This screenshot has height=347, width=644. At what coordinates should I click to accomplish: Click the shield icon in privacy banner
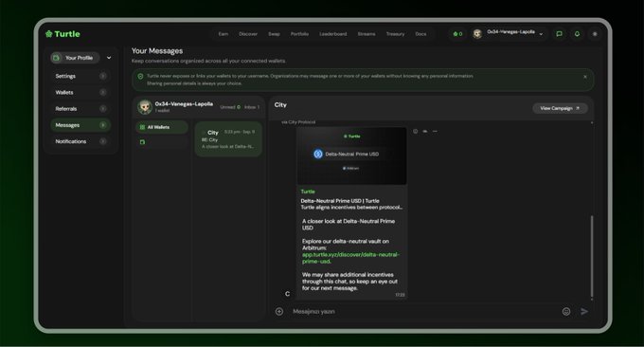click(x=140, y=77)
